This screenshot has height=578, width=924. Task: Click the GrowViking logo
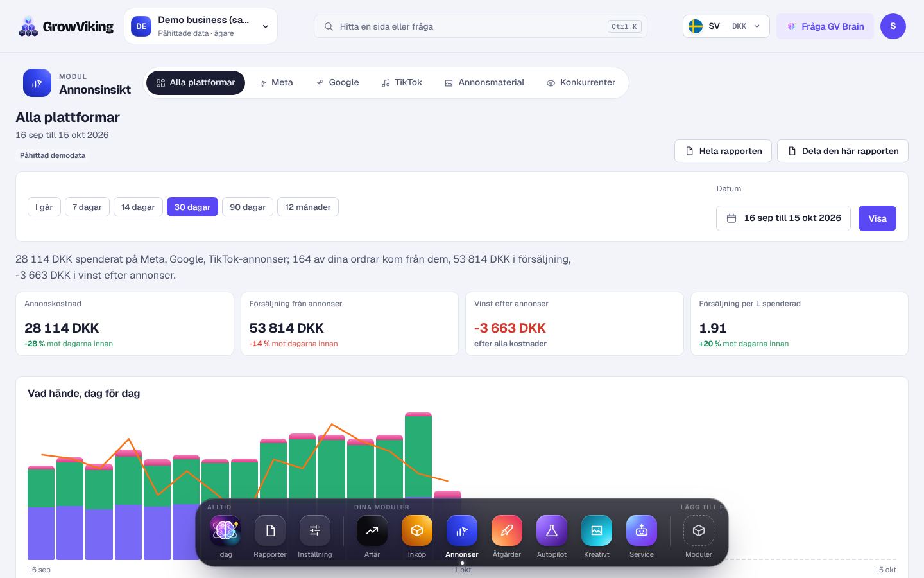click(66, 26)
